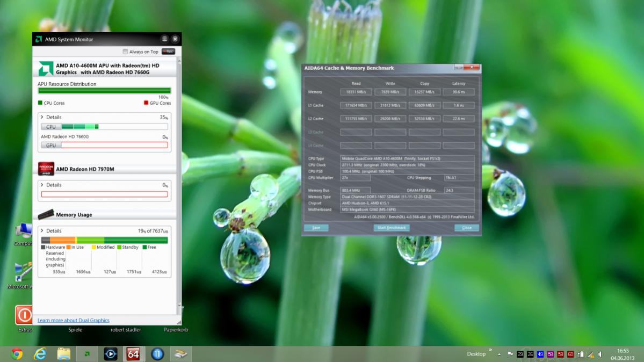The width and height of the screenshot is (644, 362).
Task: Click the AMD logo in System Monitor title bar
Action: [39, 39]
